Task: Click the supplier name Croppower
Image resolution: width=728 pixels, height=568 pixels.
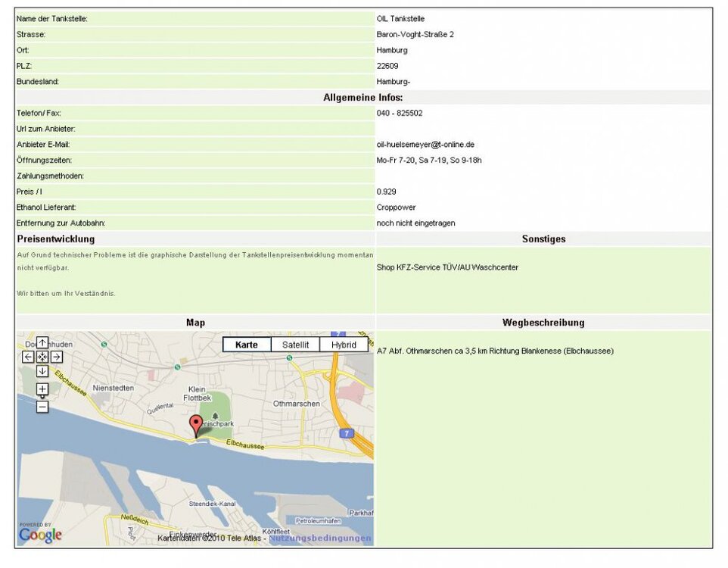Action: 396,208
